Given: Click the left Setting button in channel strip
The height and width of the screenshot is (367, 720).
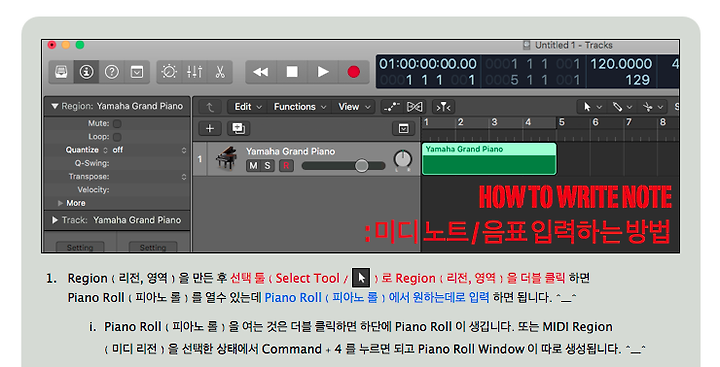Looking at the screenshot, I should (80, 247).
